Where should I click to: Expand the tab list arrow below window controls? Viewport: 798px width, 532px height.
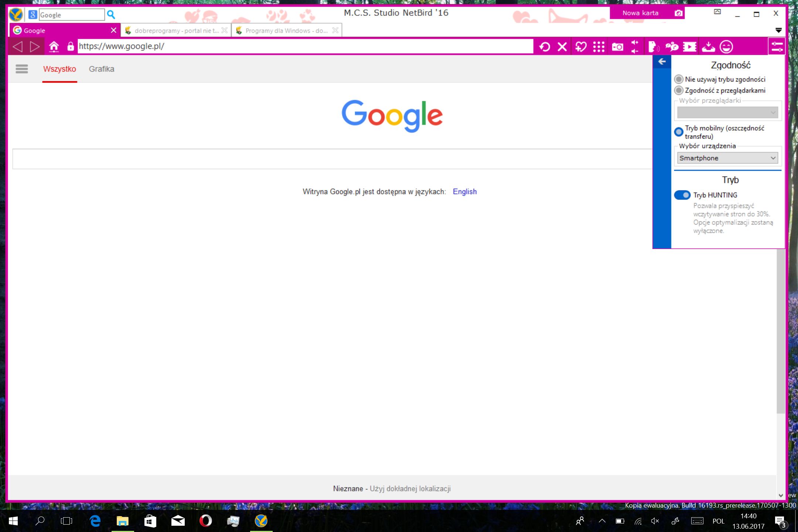[778, 30]
